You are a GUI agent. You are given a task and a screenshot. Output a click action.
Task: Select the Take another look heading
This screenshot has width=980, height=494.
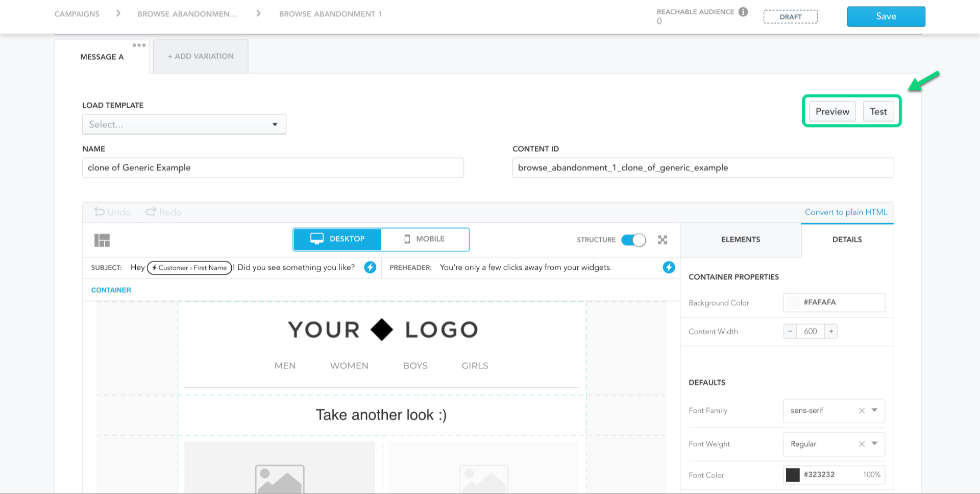click(x=381, y=415)
